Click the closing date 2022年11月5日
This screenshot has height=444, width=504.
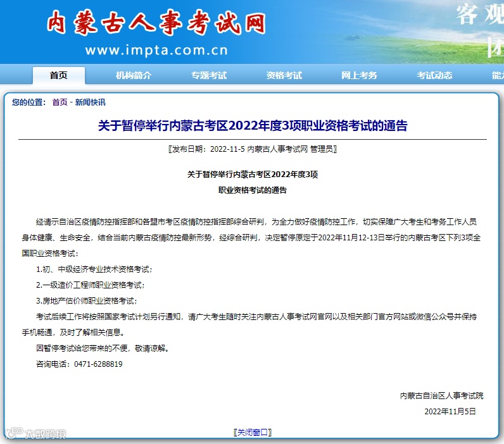point(450,412)
